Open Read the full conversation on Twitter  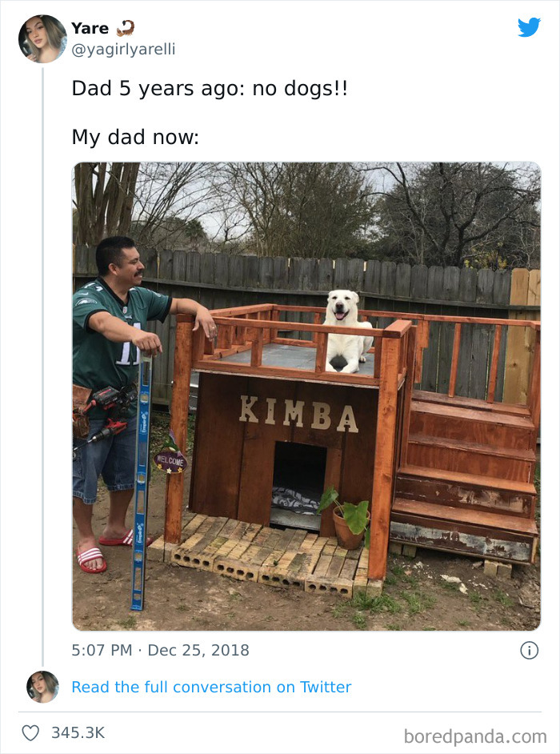click(212, 687)
